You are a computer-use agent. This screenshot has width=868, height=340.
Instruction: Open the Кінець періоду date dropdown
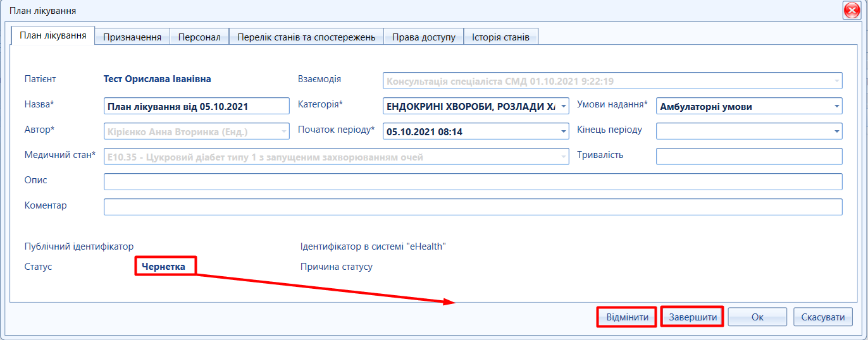click(837, 131)
